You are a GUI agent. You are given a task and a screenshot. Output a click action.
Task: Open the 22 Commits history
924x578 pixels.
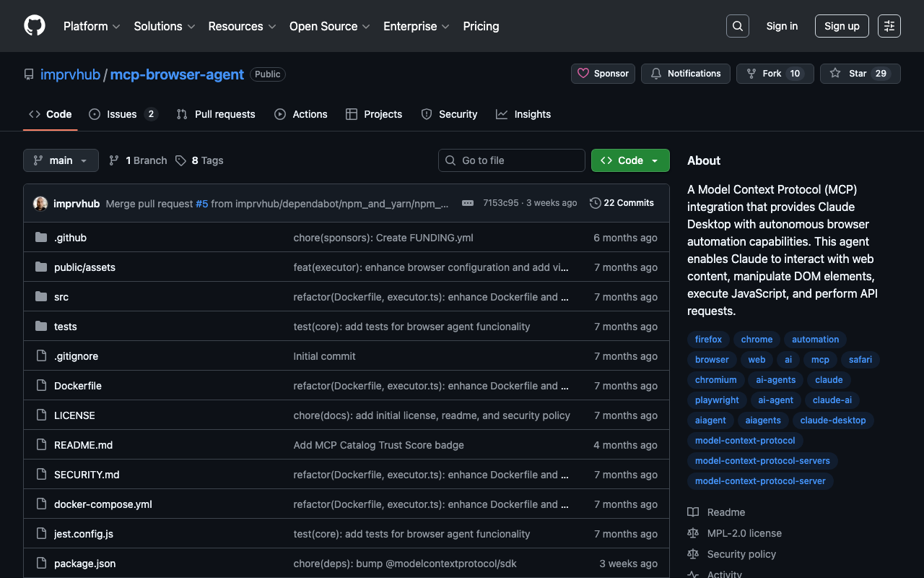[x=622, y=203]
